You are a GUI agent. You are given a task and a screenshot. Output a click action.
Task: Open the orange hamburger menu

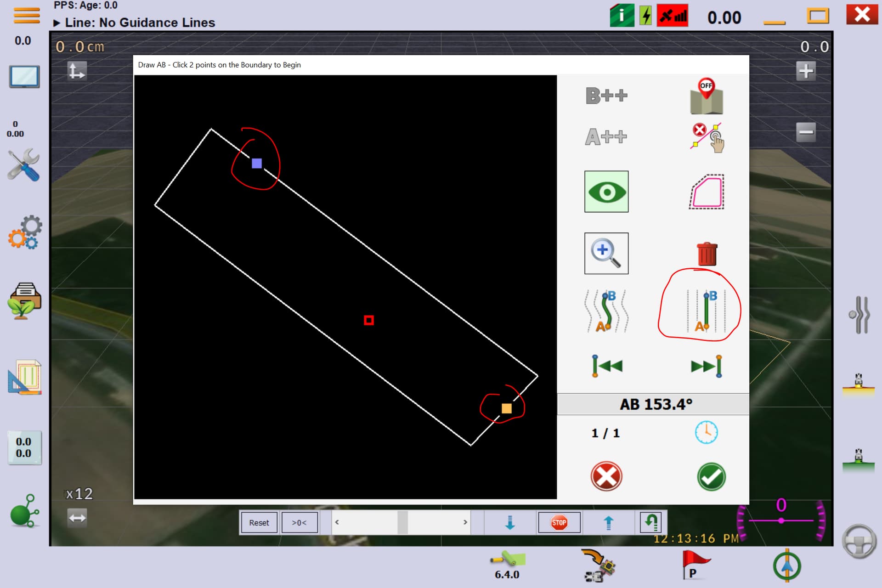[27, 15]
